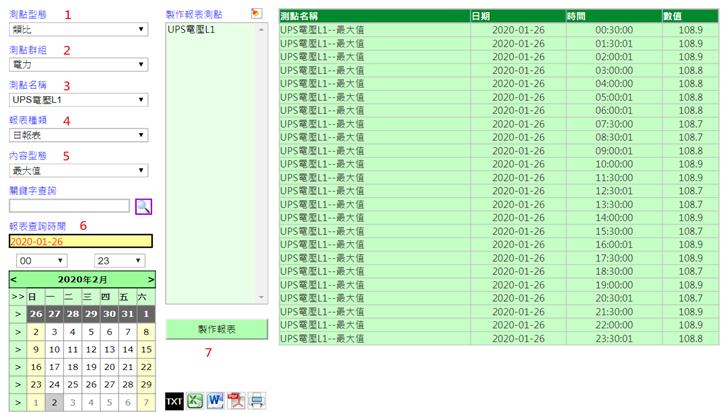Go to previous month in calendar
This screenshot has height=413, width=725.
click(x=14, y=279)
